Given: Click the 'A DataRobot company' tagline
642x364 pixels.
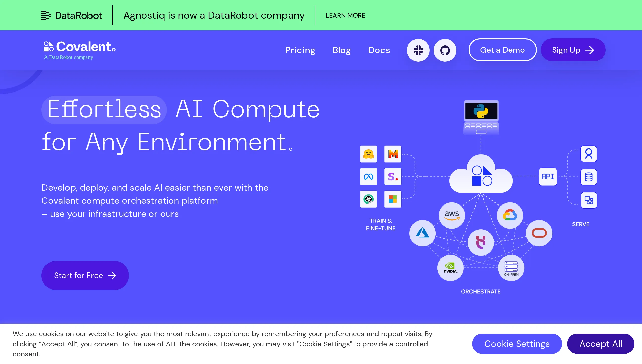Looking at the screenshot, I should pos(68,57).
